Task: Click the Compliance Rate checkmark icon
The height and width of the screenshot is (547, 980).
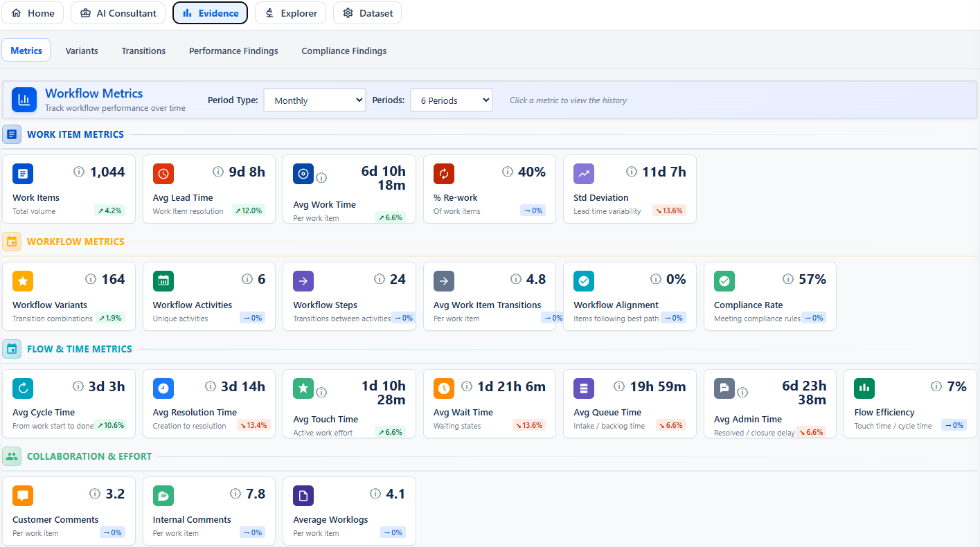Action: (724, 280)
